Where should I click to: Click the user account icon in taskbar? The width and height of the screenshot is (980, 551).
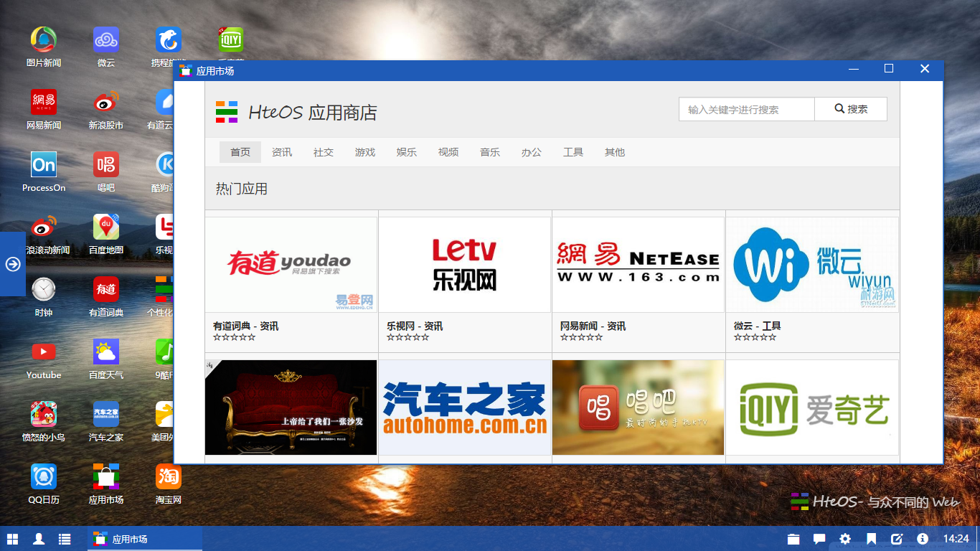pos(39,539)
